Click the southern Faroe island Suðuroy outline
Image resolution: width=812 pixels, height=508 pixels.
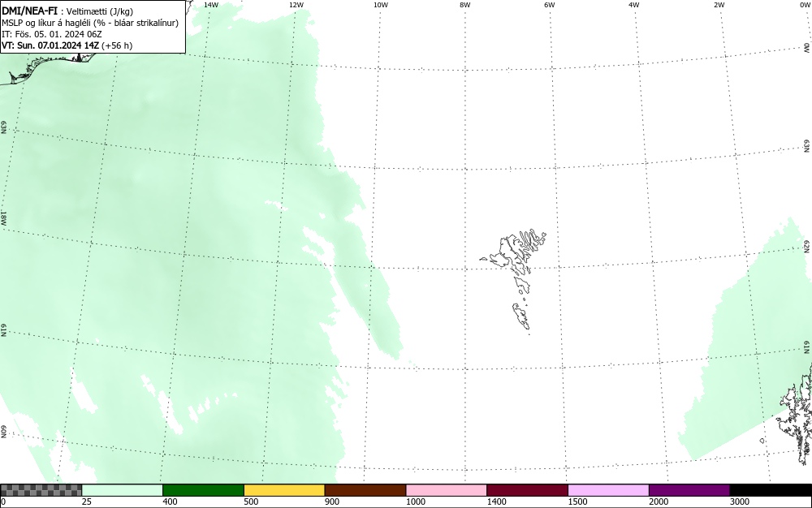click(521, 316)
